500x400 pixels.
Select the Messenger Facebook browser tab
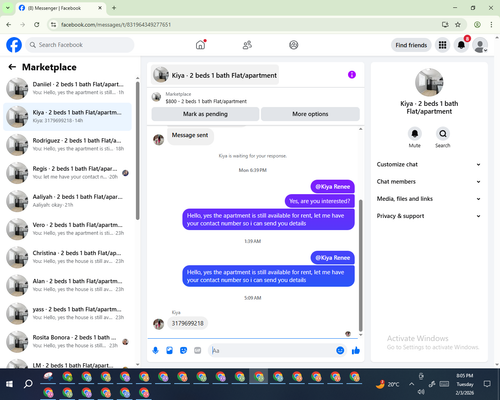point(61,8)
